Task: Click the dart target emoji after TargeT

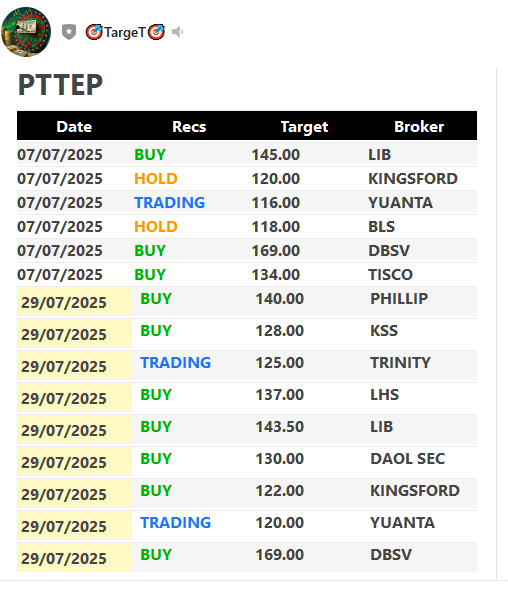Action: click(x=156, y=32)
